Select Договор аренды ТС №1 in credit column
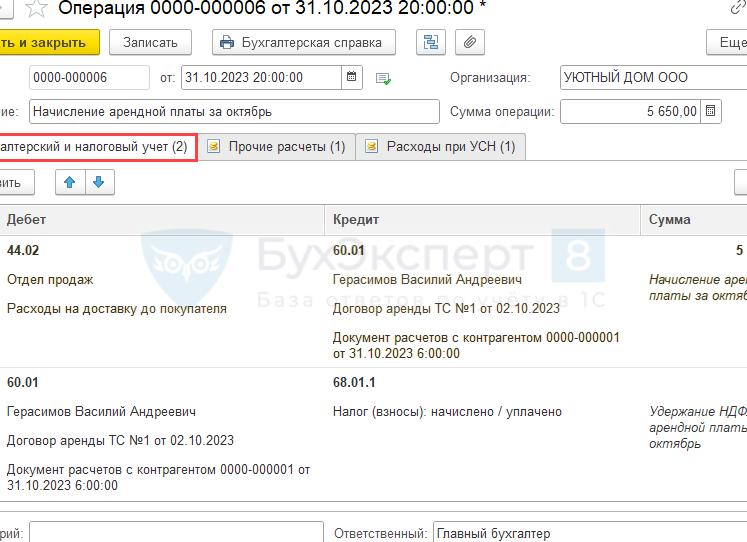The image size is (747, 542). coord(446,309)
